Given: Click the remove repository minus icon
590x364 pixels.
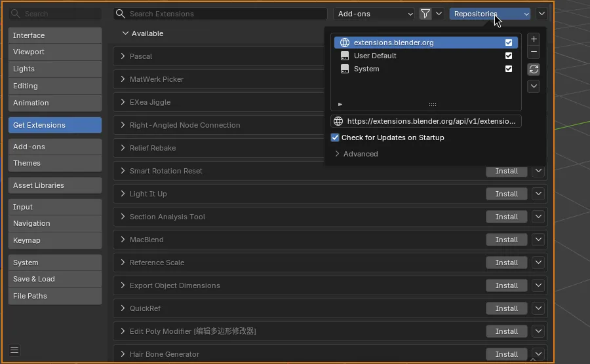Looking at the screenshot, I should 534,52.
